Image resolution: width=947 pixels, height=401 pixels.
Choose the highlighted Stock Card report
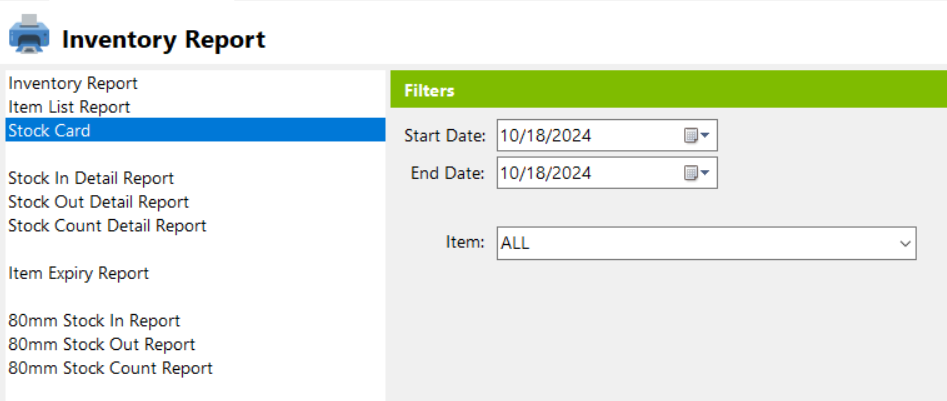pos(195,130)
